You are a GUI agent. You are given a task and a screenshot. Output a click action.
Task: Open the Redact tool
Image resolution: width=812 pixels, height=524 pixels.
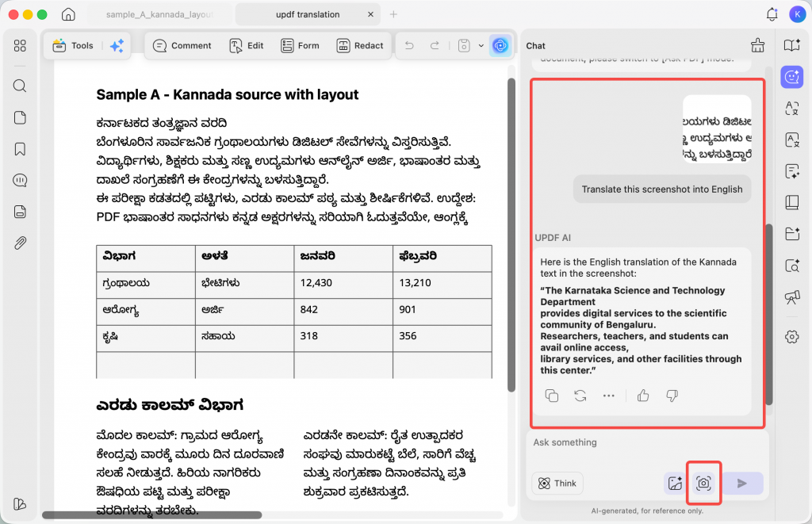pyautogui.click(x=360, y=45)
